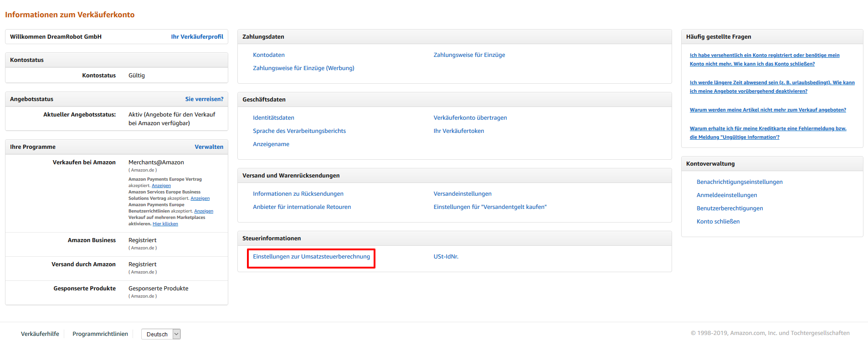Click the Gültig account status text

(137, 76)
